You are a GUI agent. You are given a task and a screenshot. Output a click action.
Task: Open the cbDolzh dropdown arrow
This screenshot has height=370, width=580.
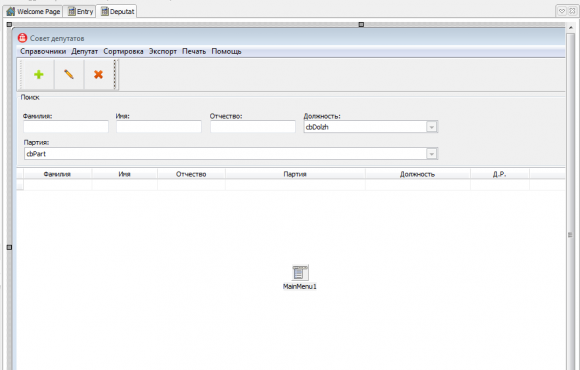[431, 127]
